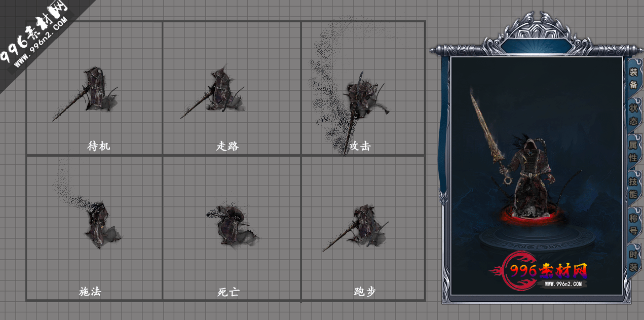Open the 技能 skills tab

[633, 188]
